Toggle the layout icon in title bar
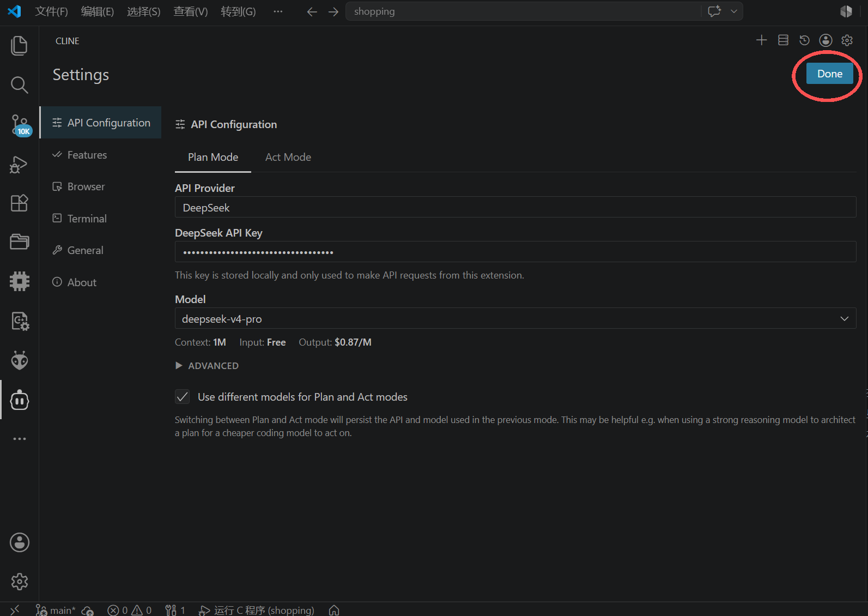The height and width of the screenshot is (616, 868). [846, 11]
